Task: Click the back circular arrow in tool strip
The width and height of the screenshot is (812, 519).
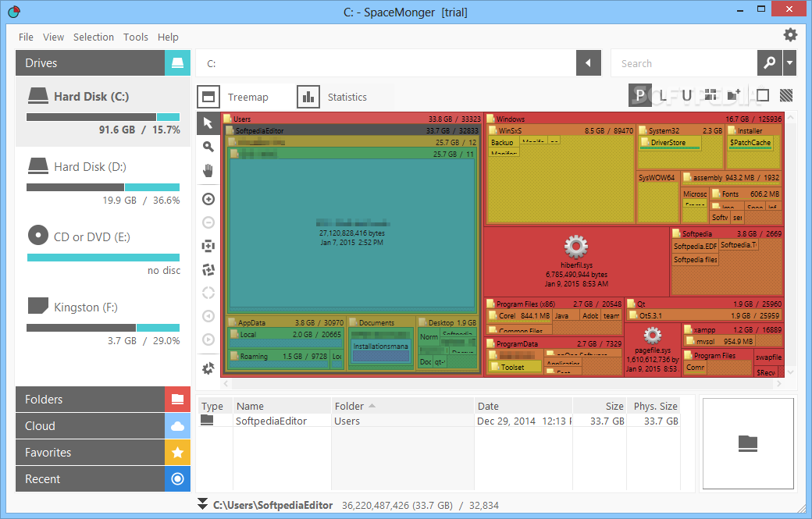Action: coord(208,316)
